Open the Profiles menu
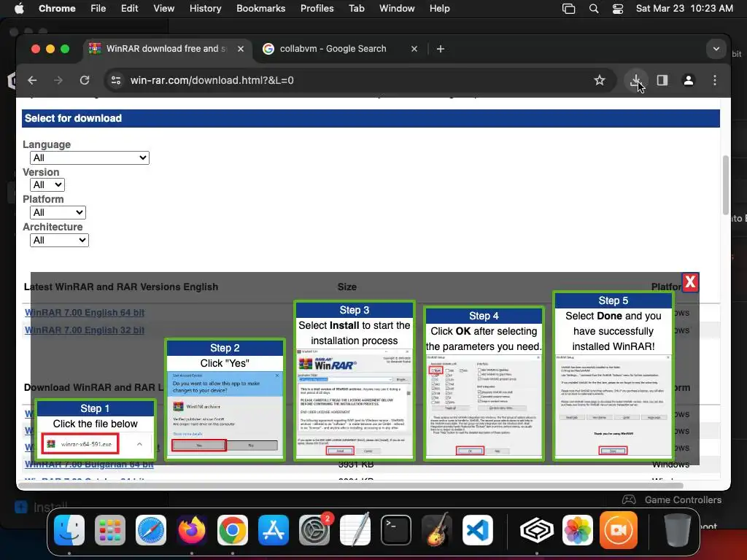The height and width of the screenshot is (560, 747). (317, 9)
